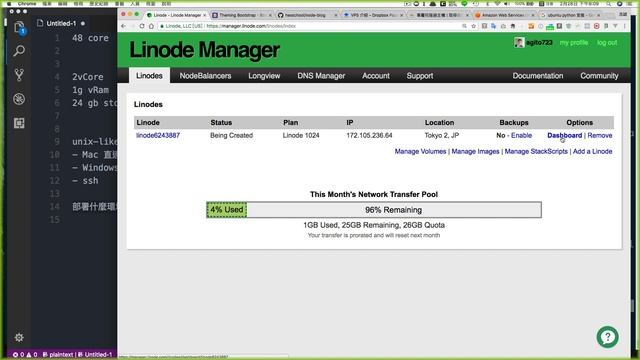Viewport: 640px width, 360px height.
Task: Open Source Control view in VS Code
Action: tap(19, 75)
